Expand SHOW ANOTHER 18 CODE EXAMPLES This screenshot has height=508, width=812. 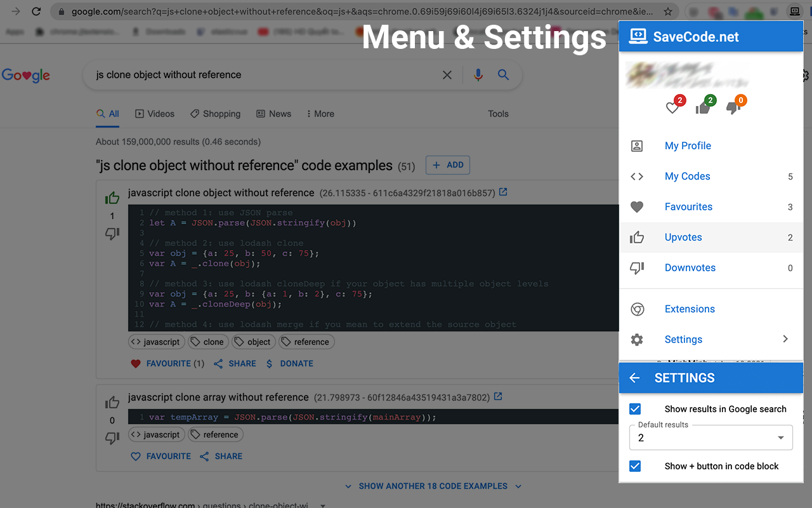click(x=433, y=486)
